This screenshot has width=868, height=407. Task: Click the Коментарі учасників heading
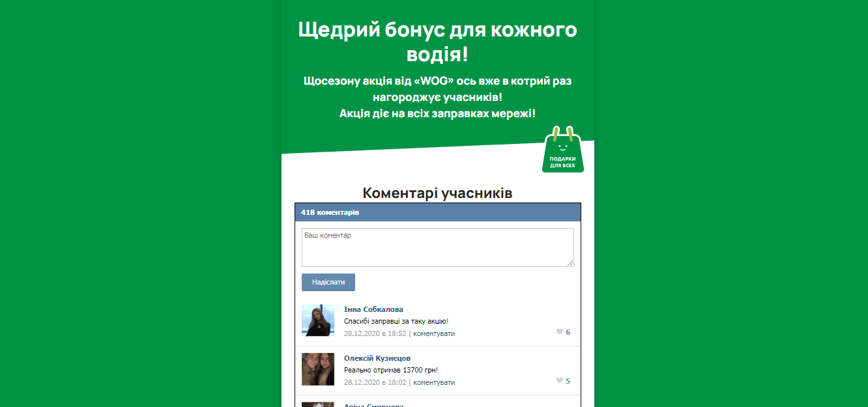point(437,193)
